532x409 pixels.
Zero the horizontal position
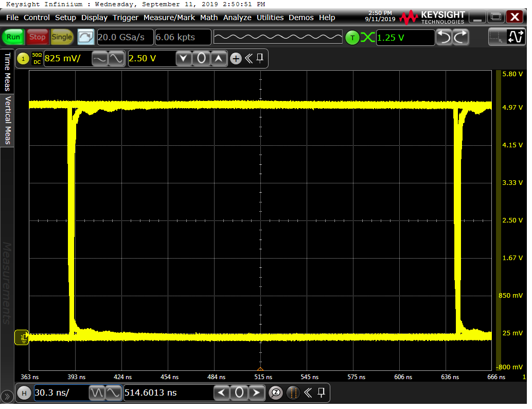click(239, 393)
